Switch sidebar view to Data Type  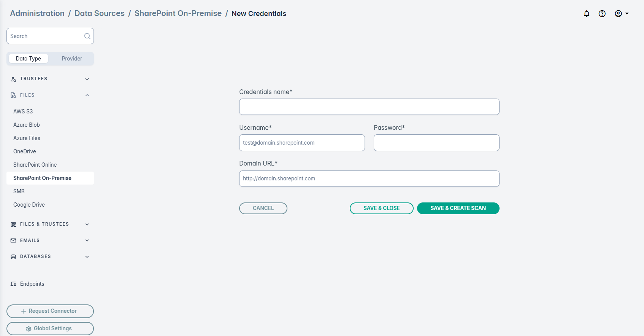[29, 59]
